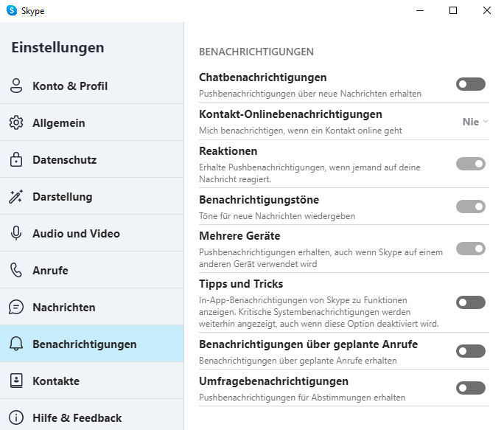Disable the Reaktionen push notification switch
This screenshot has height=430, width=504.
[471, 164]
